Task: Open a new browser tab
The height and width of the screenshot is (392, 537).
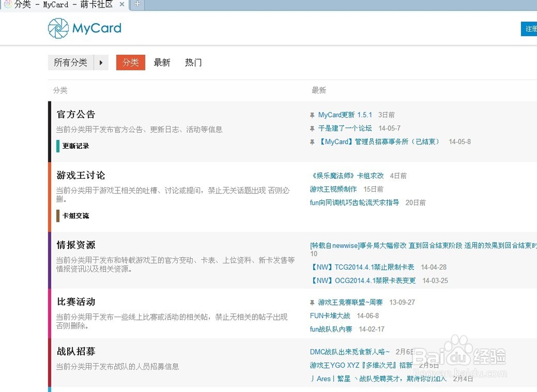Action: pos(137,4)
